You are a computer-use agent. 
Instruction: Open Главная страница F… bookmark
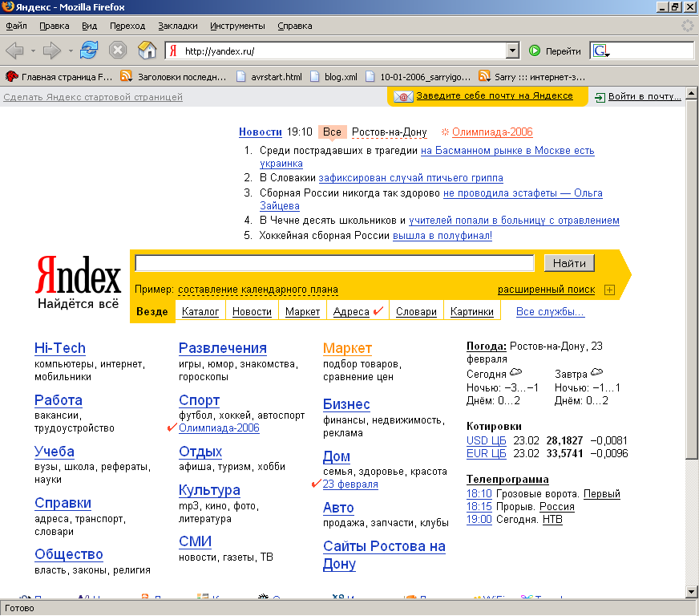tap(59, 77)
